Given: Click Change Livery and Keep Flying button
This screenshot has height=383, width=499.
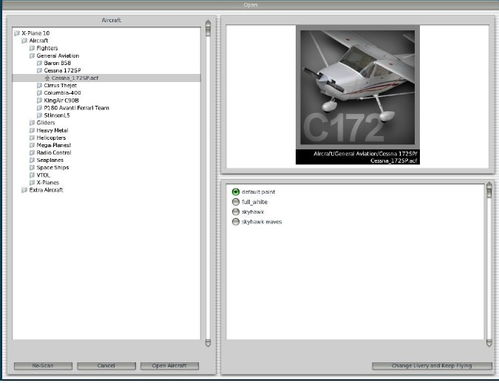Looking at the screenshot, I should [x=432, y=366].
